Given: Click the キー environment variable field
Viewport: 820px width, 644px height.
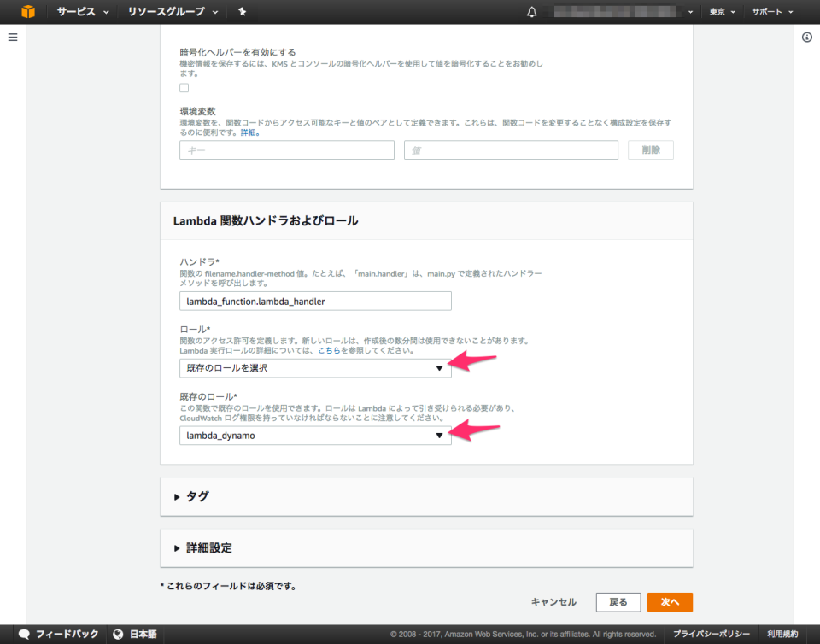Looking at the screenshot, I should click(x=286, y=149).
